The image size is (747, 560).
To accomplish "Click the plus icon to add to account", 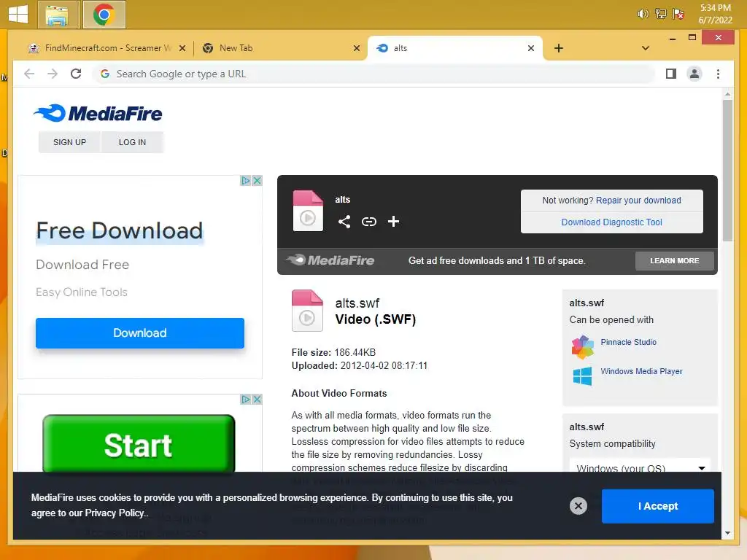I will click(x=393, y=222).
